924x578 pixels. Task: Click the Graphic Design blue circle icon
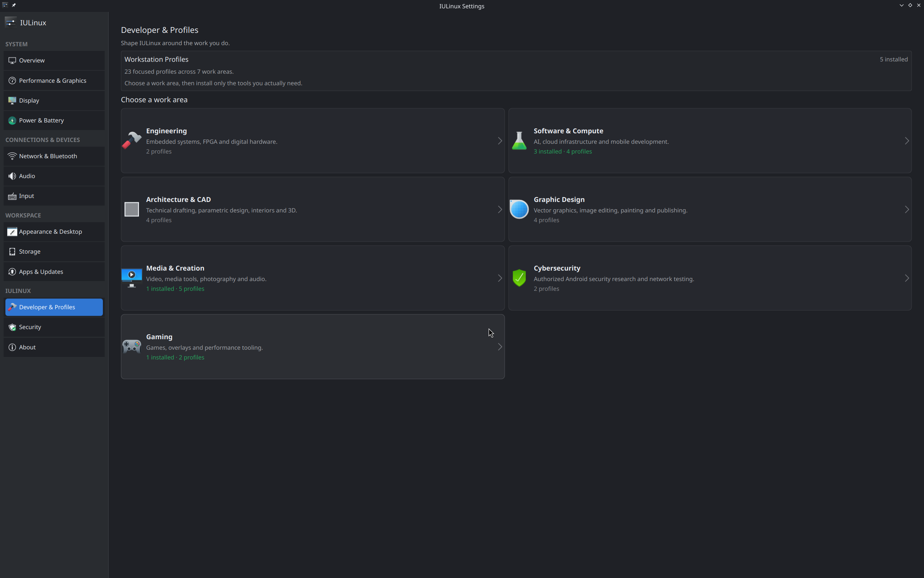pyautogui.click(x=519, y=209)
